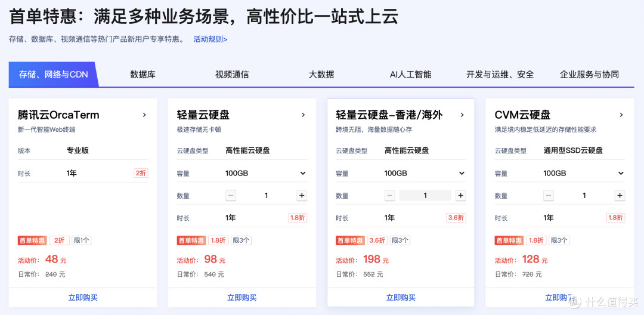Click the 128 元 activity price
The width and height of the screenshot is (644, 315).
535,260
